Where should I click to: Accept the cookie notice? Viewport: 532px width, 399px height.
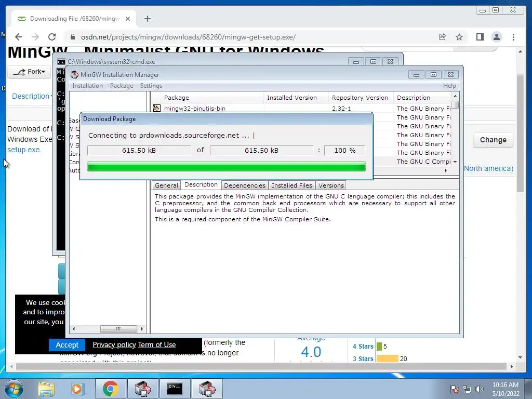67,345
